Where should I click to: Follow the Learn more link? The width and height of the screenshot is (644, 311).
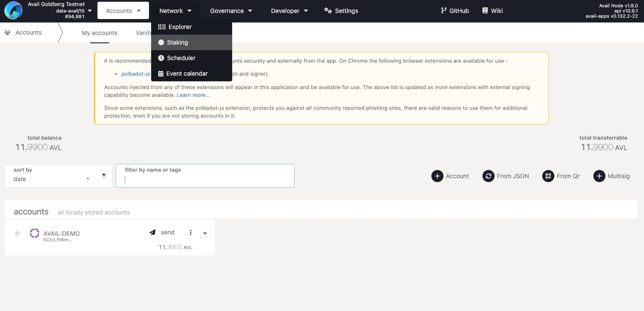pos(193,95)
